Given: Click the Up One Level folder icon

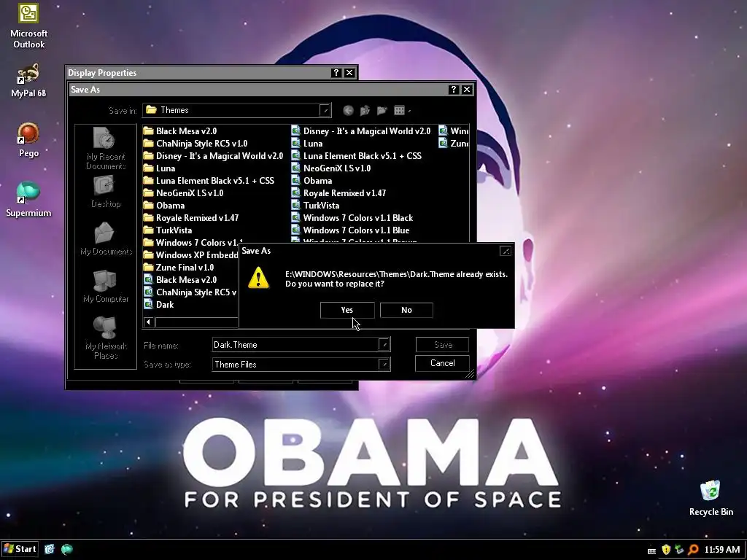Looking at the screenshot, I should tap(365, 111).
